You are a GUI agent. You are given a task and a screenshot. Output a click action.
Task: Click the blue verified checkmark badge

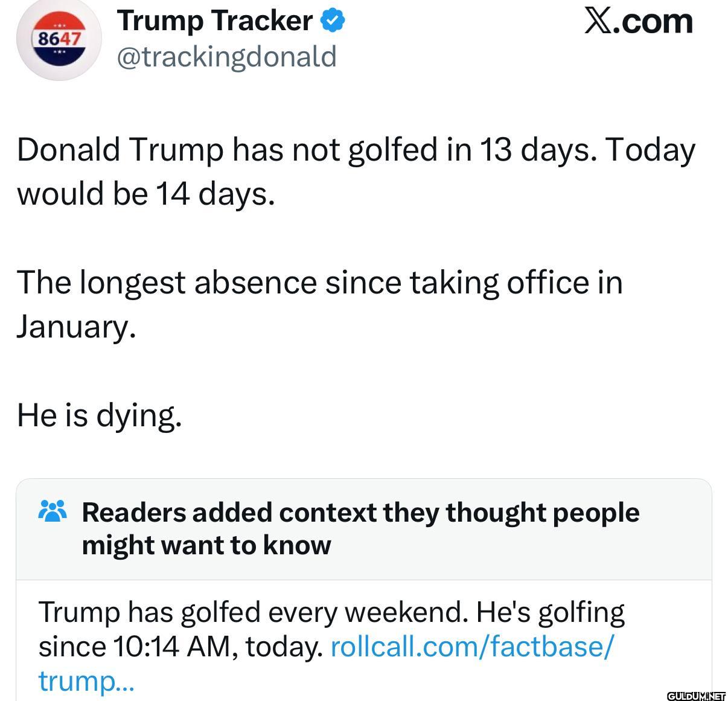coord(332,21)
